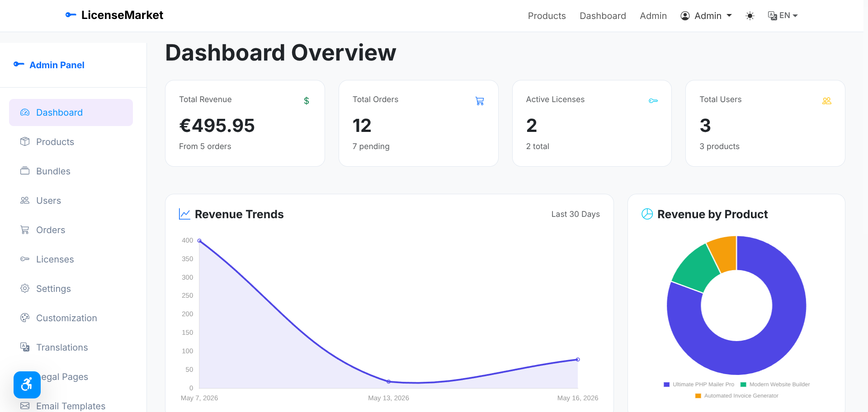
Task: Click the 'From 5 orders' text
Action: [x=205, y=146]
